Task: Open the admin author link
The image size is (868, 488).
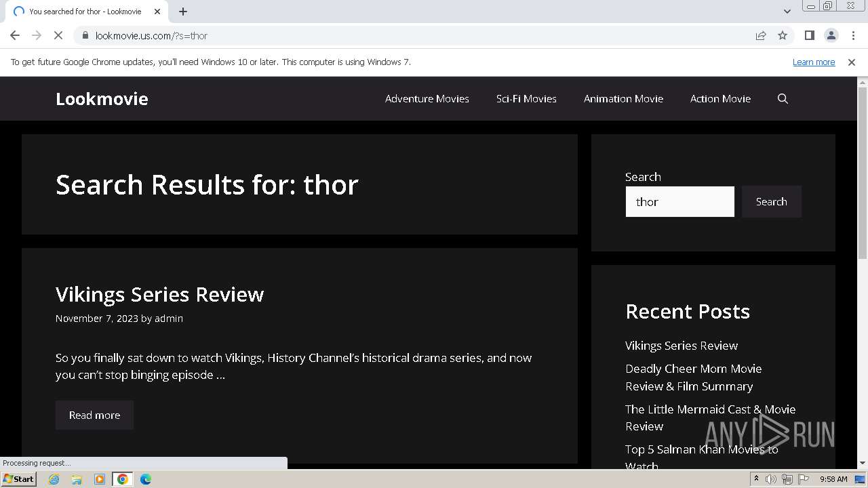Action: (169, 318)
